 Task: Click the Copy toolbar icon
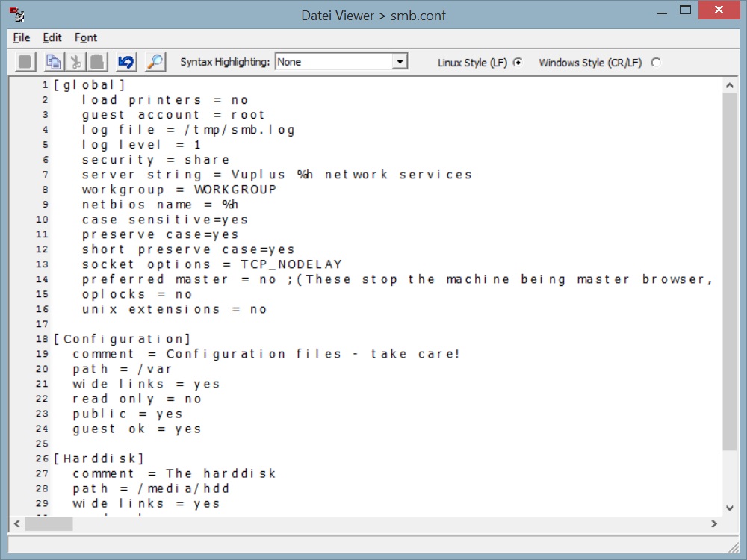pyautogui.click(x=53, y=62)
